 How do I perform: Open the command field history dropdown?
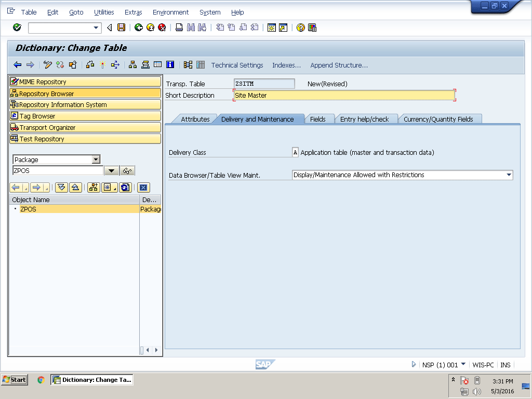click(x=96, y=28)
